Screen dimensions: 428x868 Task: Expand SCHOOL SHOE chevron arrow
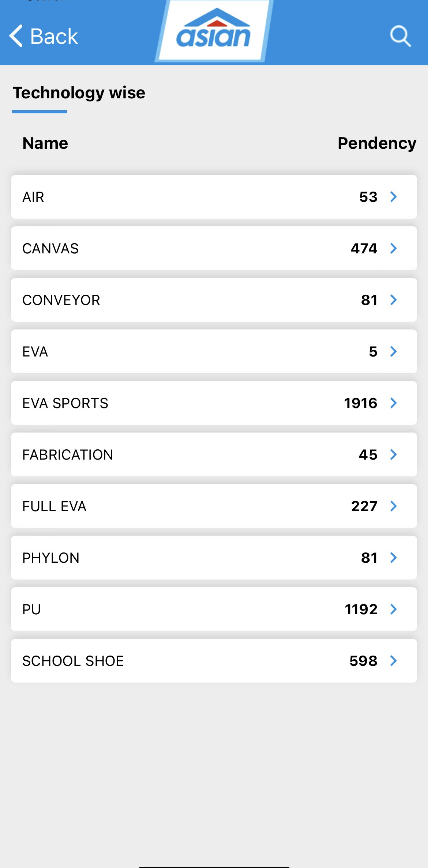coord(394,661)
